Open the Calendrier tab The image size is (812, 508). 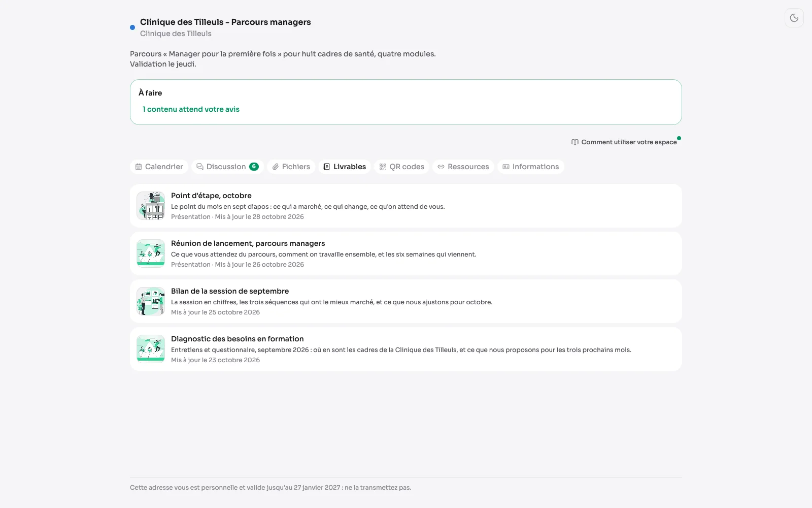(159, 167)
